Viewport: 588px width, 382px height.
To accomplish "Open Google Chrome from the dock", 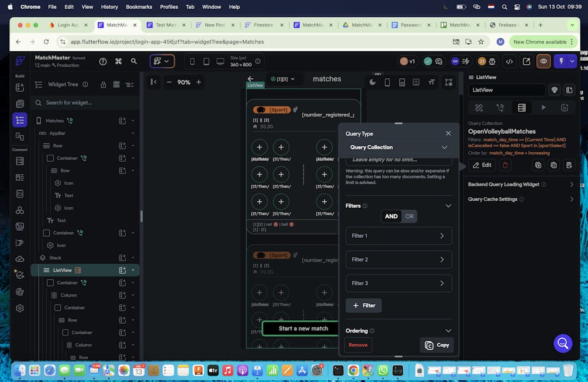I will tap(353, 370).
